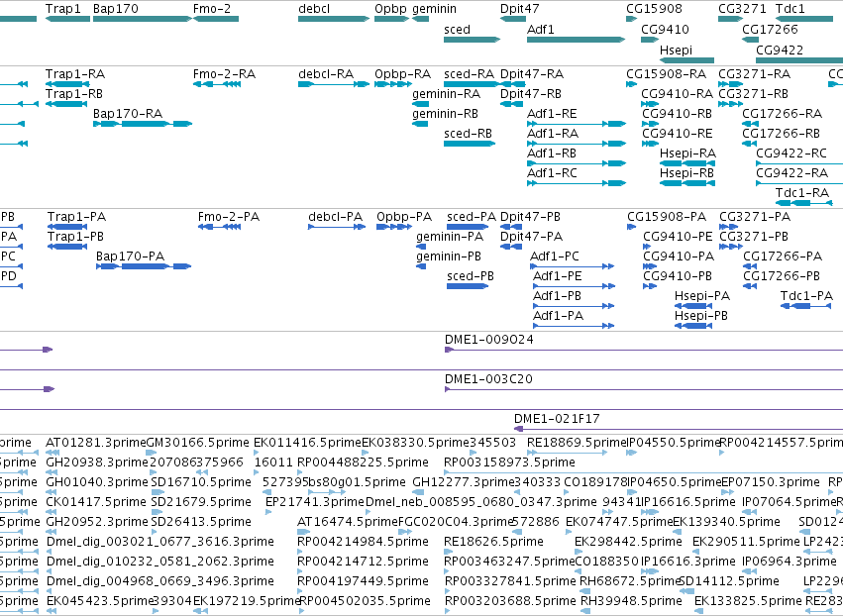Viewport: 843px width, 616px height.
Task: Click protein debcl-PA
Action: coord(336,217)
